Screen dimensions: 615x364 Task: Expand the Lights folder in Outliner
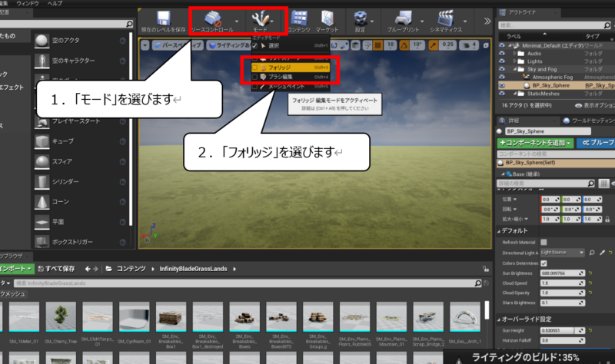(x=514, y=61)
